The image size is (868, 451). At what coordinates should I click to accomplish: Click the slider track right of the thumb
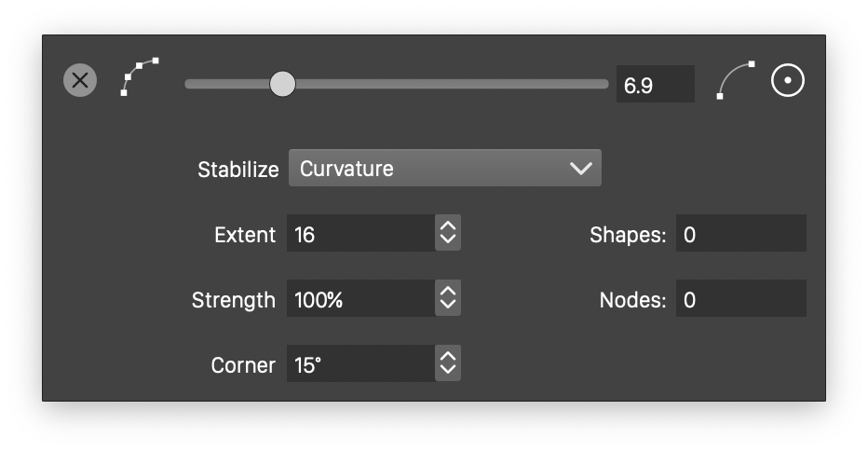point(447,84)
